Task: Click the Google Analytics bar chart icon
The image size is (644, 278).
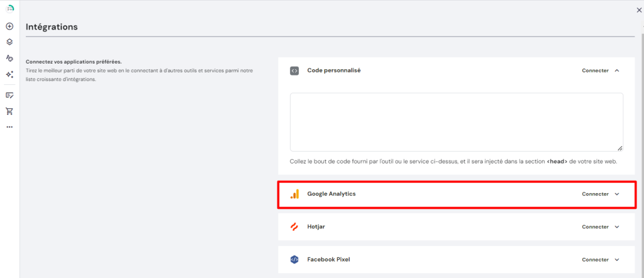Action: 294,194
